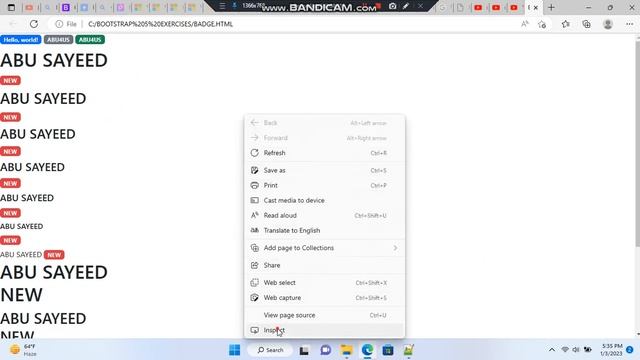This screenshot has height=360, width=640.
Task: Click Print in the context menu
Action: [x=324, y=185]
